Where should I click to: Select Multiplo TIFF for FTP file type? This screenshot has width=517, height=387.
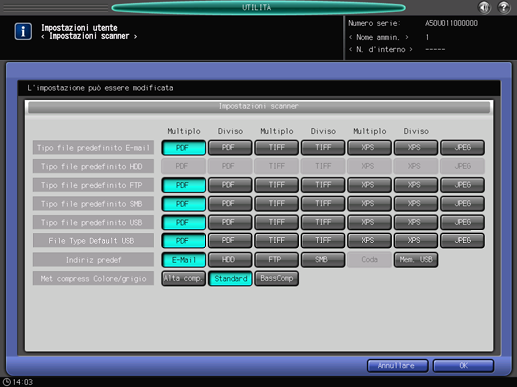(276, 185)
